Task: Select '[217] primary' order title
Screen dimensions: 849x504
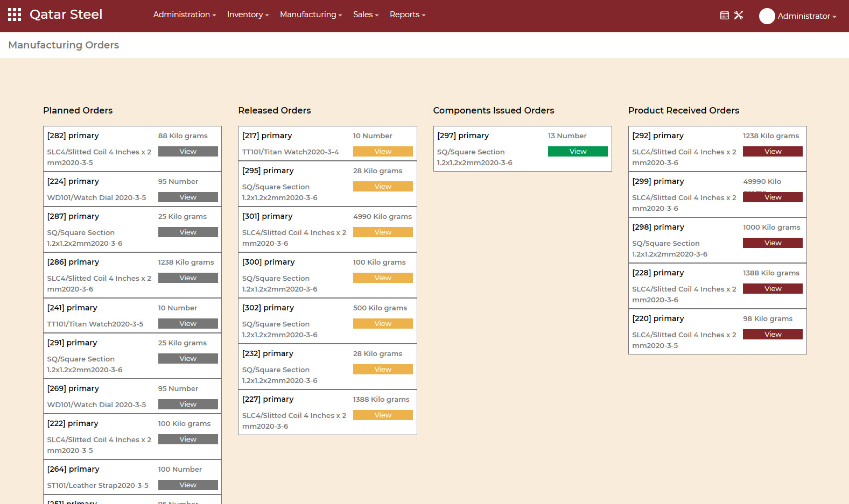Action: [267, 136]
